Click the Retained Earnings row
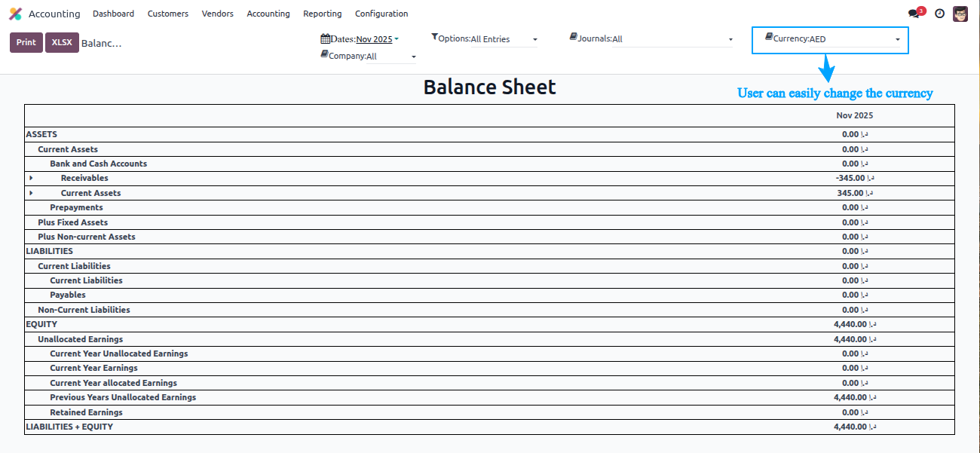The height and width of the screenshot is (453, 980). (x=489, y=412)
